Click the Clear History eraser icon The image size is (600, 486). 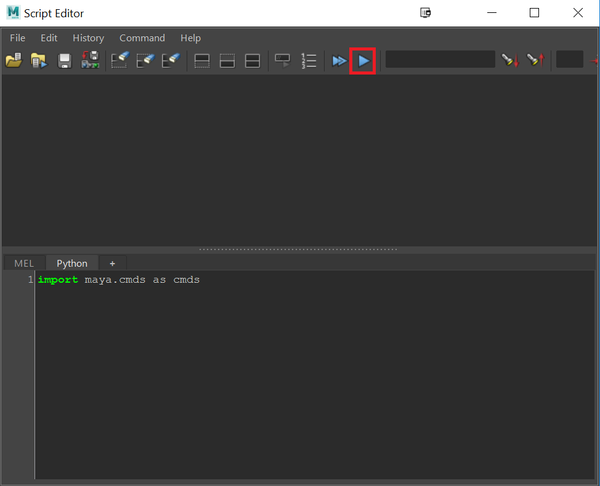pos(120,60)
